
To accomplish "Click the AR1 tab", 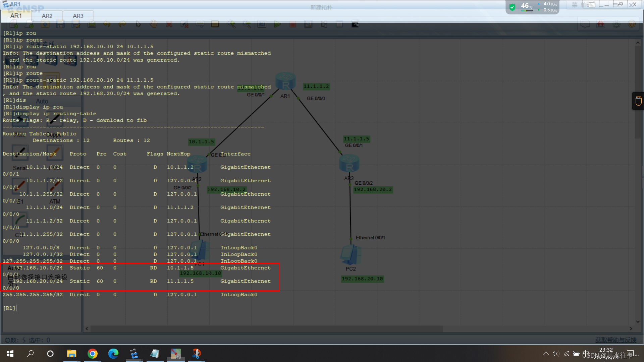I will pos(16,16).
